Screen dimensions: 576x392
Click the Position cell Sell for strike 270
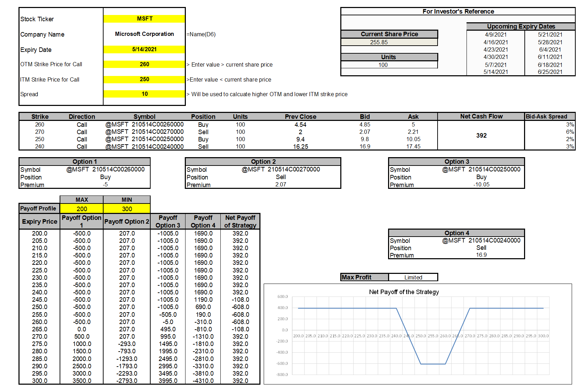203,132
